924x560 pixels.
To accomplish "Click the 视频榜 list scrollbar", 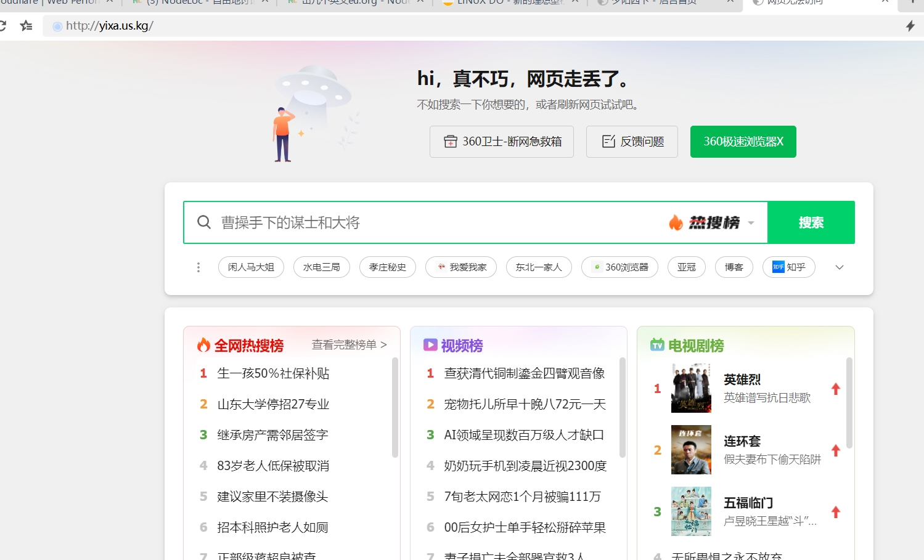I will point(622,407).
